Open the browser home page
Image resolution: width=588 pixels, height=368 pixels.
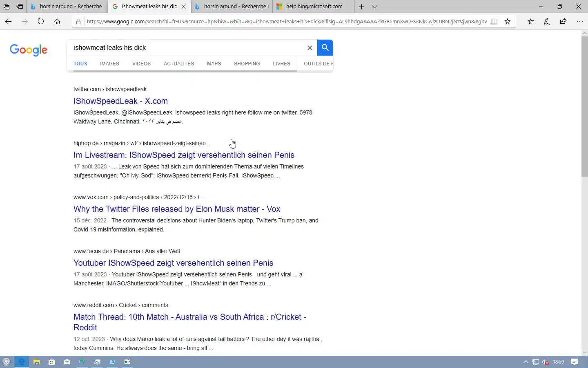57,21
